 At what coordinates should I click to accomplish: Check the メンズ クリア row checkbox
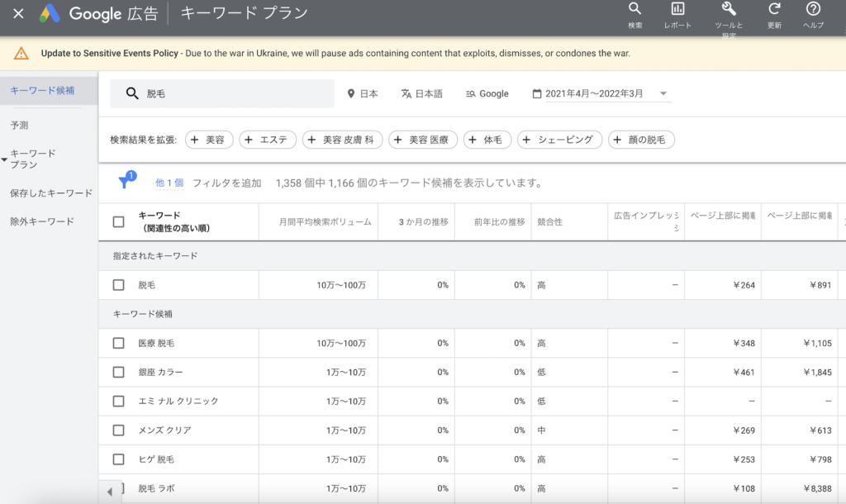[119, 430]
